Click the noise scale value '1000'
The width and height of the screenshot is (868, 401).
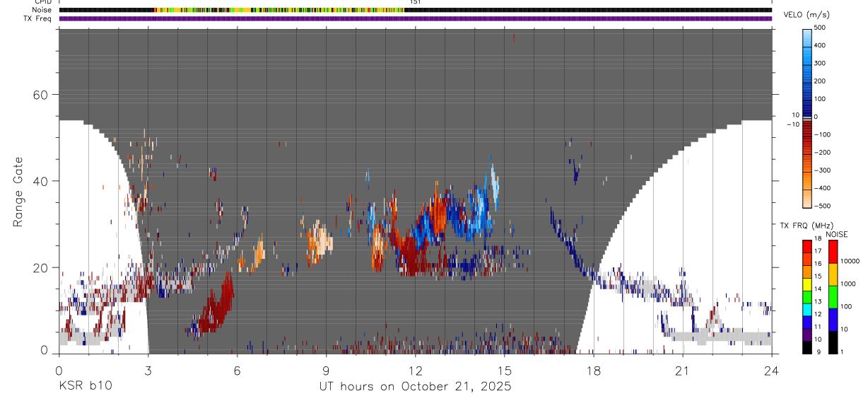(848, 284)
